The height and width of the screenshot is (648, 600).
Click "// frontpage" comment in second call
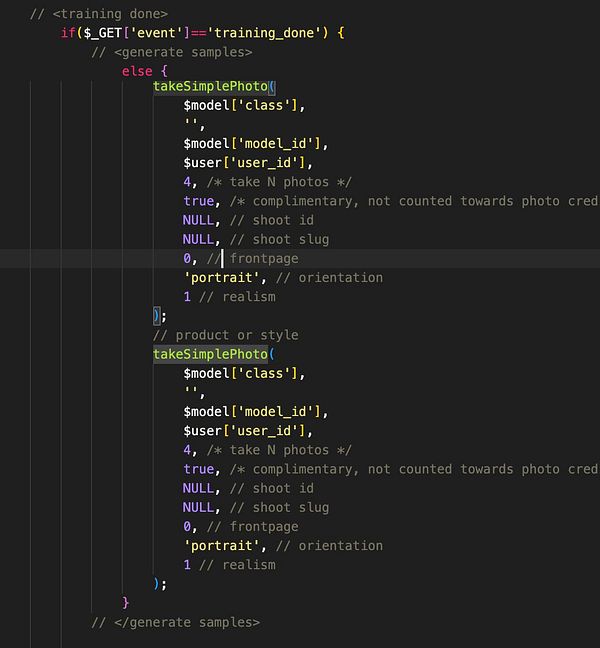click(x=252, y=527)
